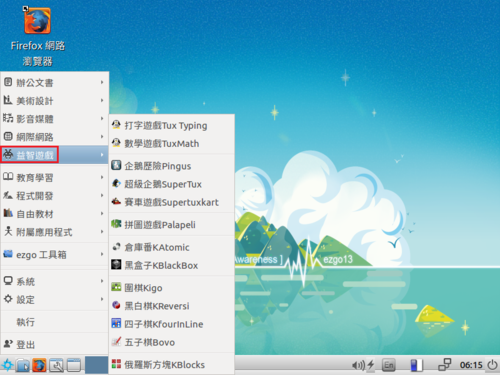This screenshot has width=500, height=375.
Task: Choose the 登出 logout menu item
Action: coord(55,344)
